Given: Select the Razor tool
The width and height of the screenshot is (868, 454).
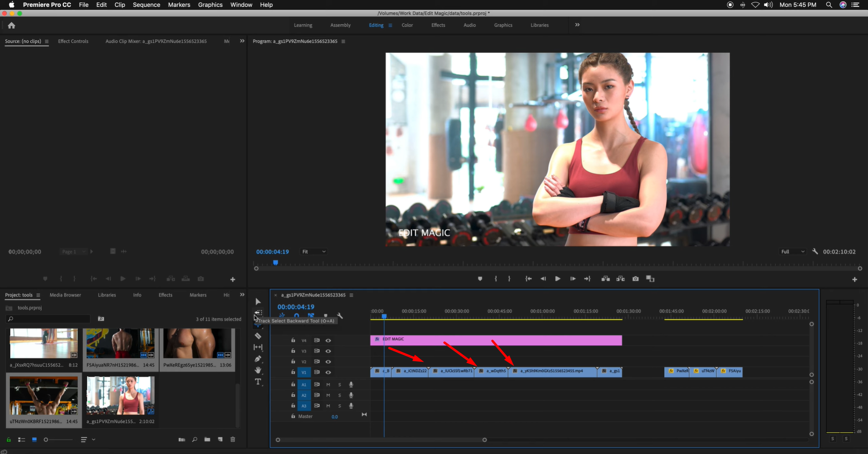Looking at the screenshot, I should click(258, 336).
